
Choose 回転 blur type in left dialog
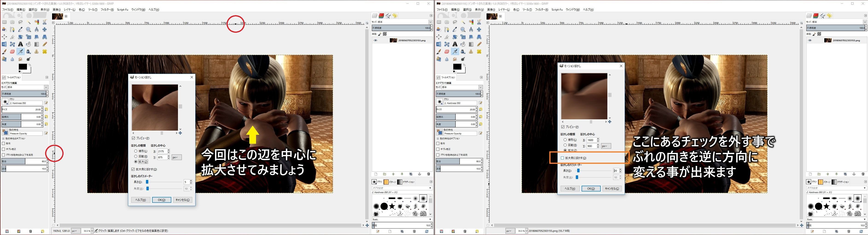pyautogui.click(x=136, y=156)
